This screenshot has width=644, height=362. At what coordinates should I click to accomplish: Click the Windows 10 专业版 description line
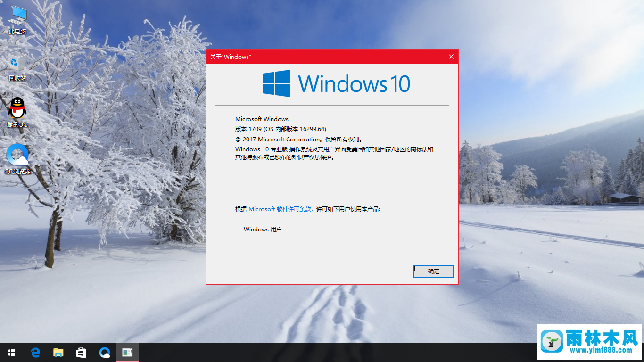[x=334, y=149]
